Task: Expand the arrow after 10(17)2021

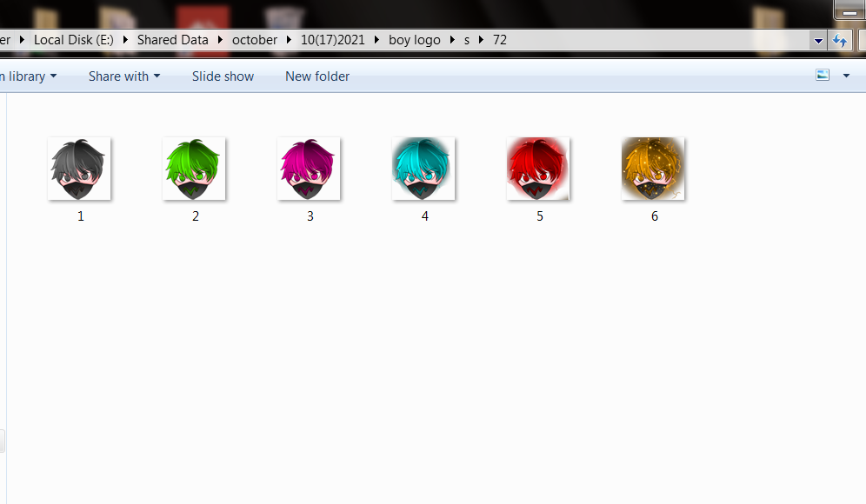Action: [376, 40]
